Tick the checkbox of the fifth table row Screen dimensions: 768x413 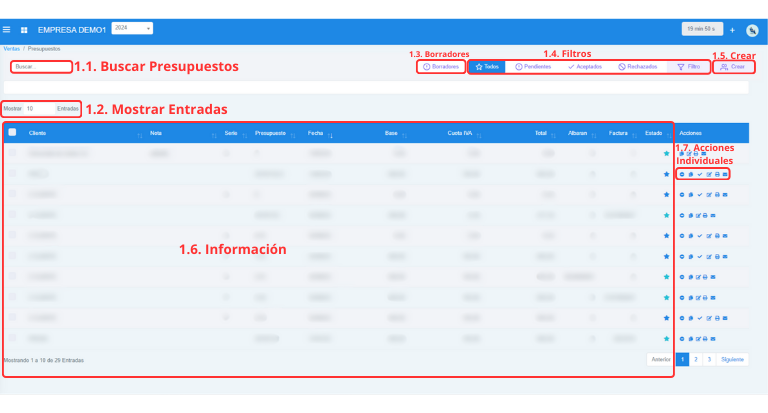click(12, 235)
